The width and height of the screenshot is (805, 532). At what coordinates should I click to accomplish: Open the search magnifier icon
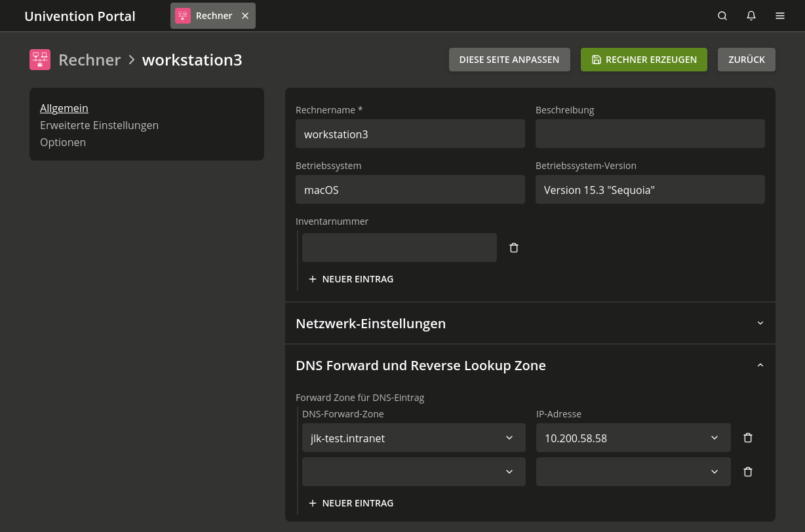click(722, 16)
